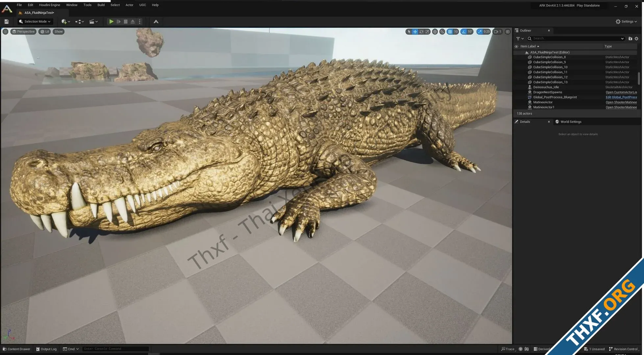
Task: Open the Cmd console type dropdown
Action: pos(71,349)
